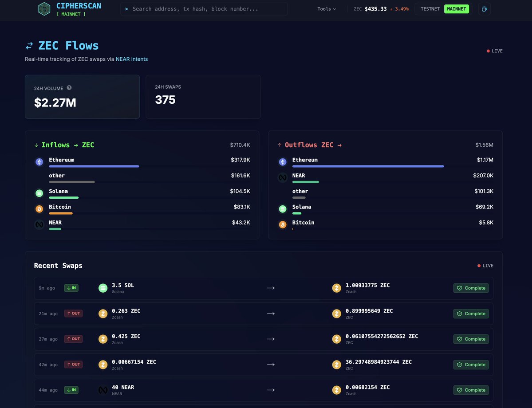The height and width of the screenshot is (408, 532).
Task: Click the Ethereum icon in Outflows
Action: coord(283,162)
